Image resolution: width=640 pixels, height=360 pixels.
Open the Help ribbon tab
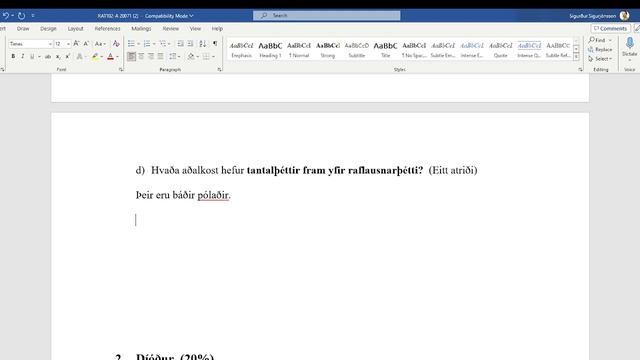click(x=217, y=29)
